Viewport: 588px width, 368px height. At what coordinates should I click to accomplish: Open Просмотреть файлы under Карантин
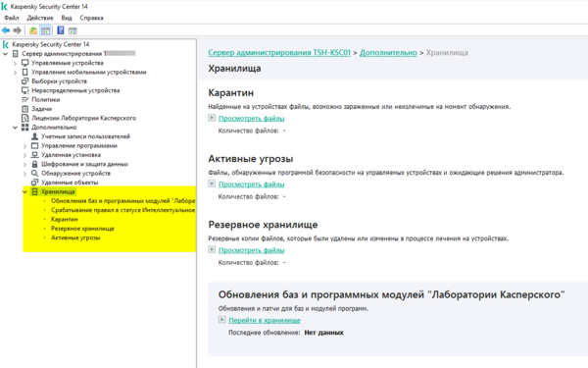coord(251,119)
